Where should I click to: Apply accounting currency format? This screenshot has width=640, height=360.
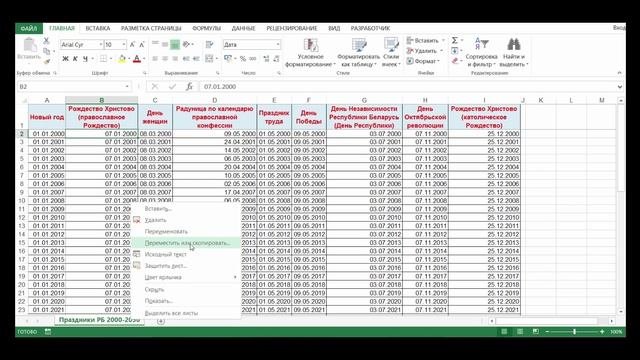(x=228, y=59)
